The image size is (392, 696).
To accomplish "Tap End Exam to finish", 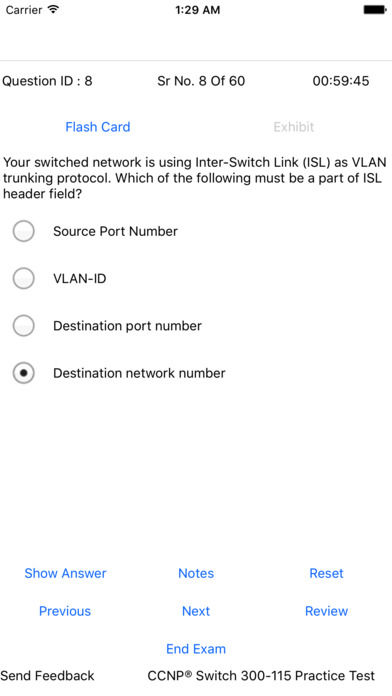I will (196, 649).
